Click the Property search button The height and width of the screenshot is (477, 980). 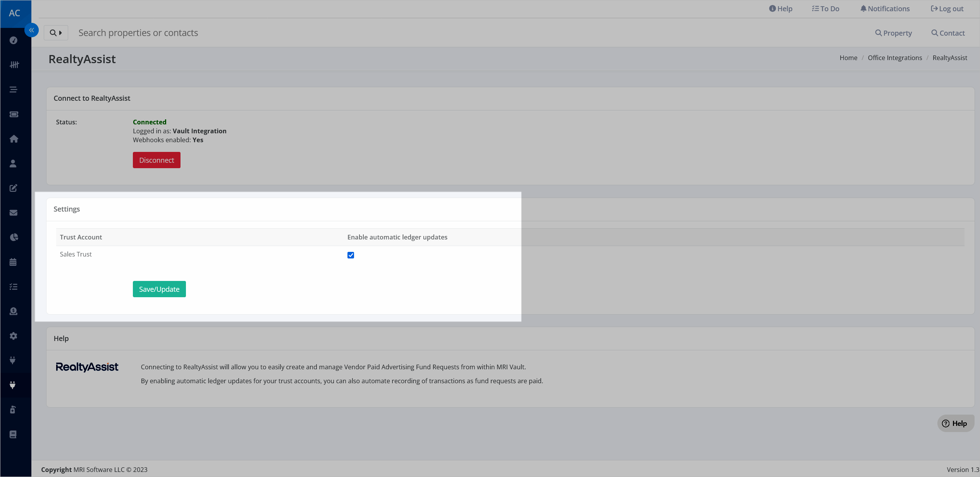pyautogui.click(x=894, y=33)
